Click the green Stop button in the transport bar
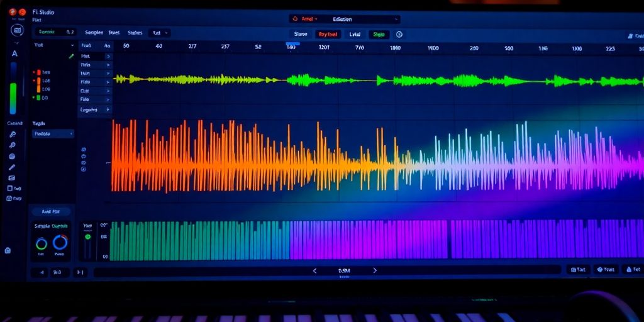644x322 pixels. pyautogui.click(x=379, y=35)
